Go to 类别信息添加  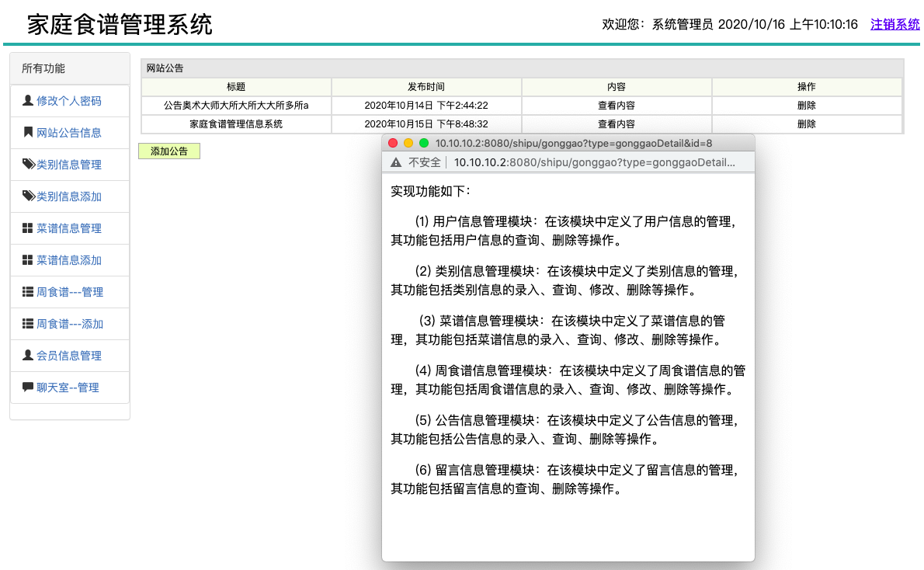tap(69, 196)
